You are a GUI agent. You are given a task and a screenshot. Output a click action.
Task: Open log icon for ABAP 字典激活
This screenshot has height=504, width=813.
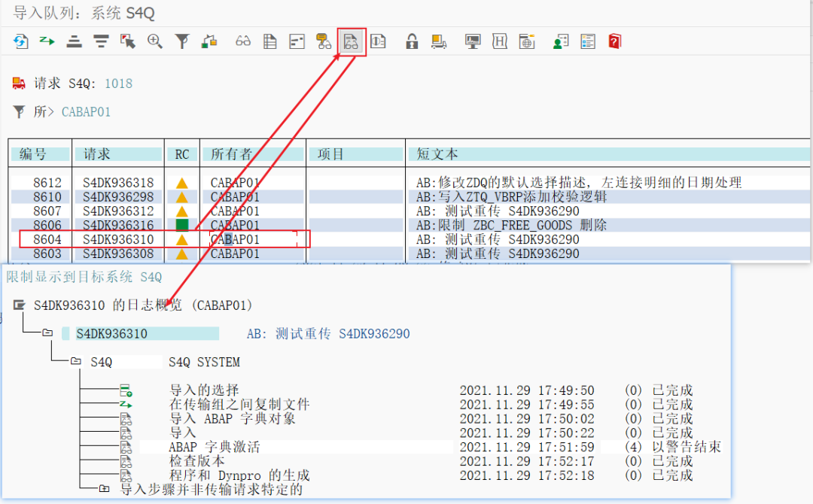[x=126, y=447]
